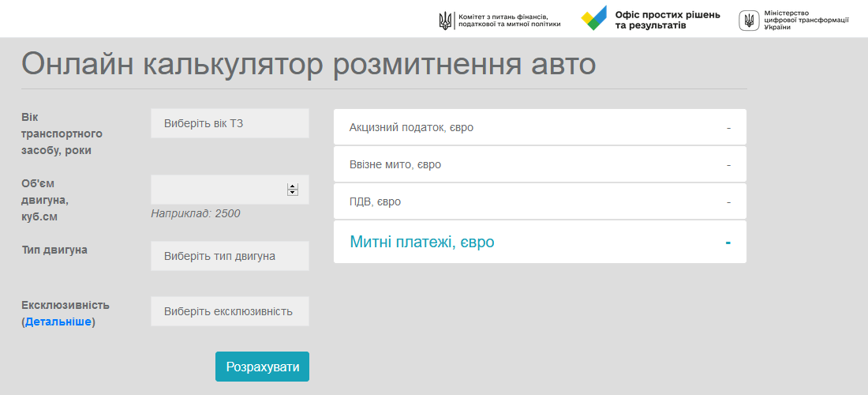
Task: Select the 'Акцизний податок, євро' result row
Action: tap(540, 127)
